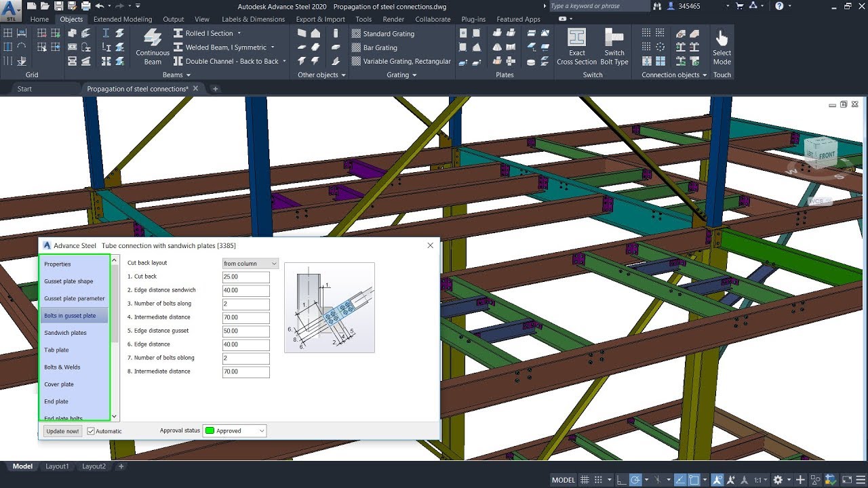Activate the Select Mode touch tool
The image size is (868, 488).
click(722, 47)
